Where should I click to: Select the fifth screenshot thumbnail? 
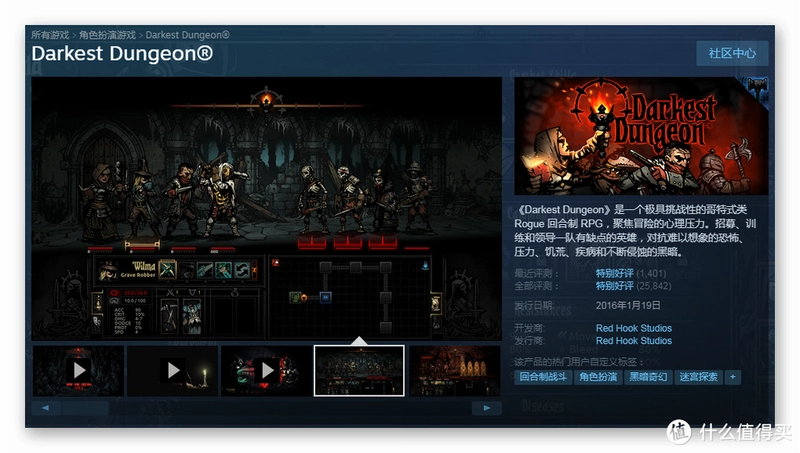pyautogui.click(x=455, y=370)
